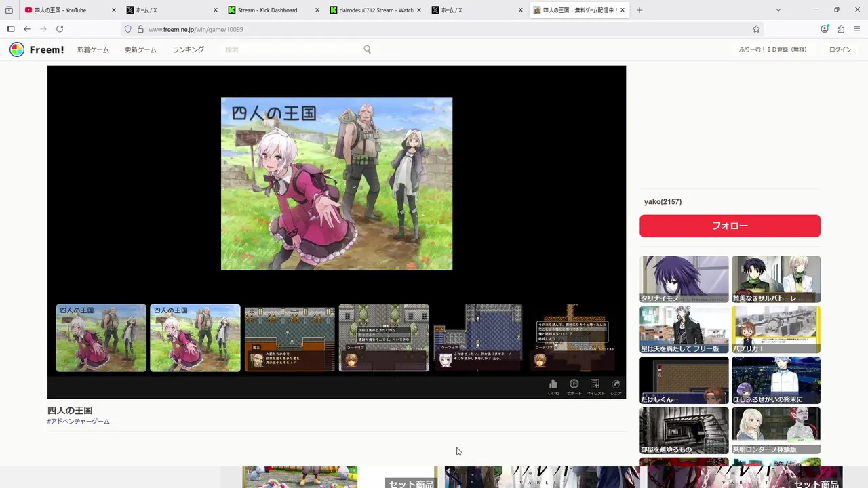Open the browser account profile icon

tap(825, 29)
